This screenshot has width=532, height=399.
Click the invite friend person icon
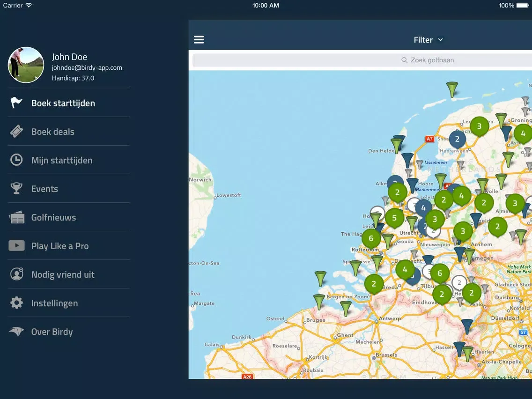click(17, 274)
